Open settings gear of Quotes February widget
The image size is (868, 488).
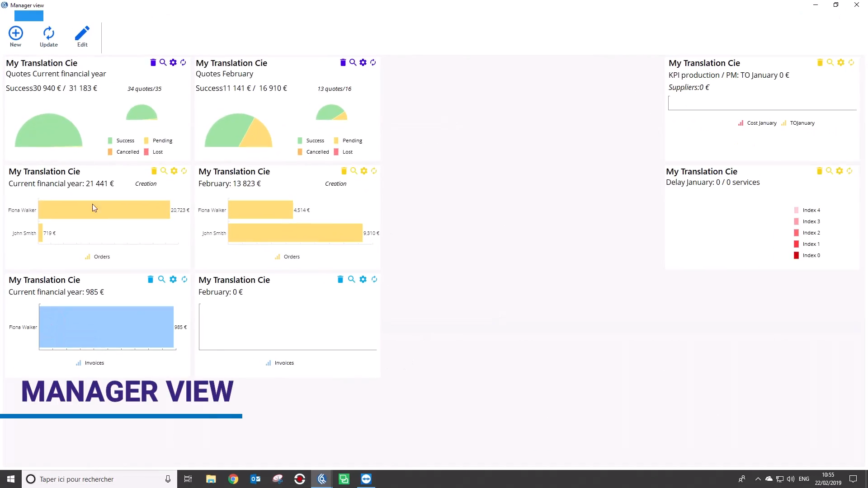363,62
